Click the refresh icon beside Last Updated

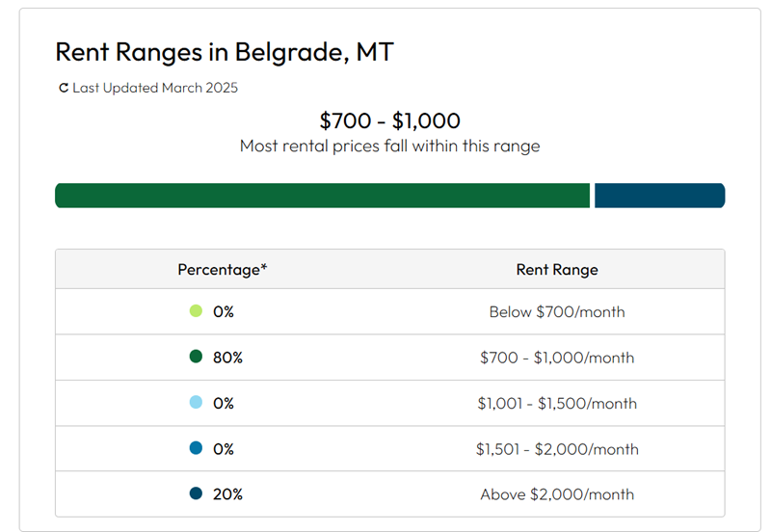point(64,88)
